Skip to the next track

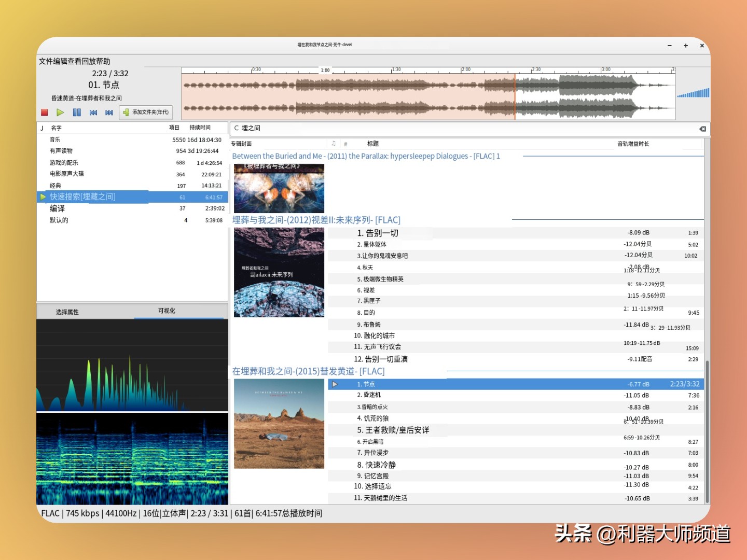[x=109, y=113]
